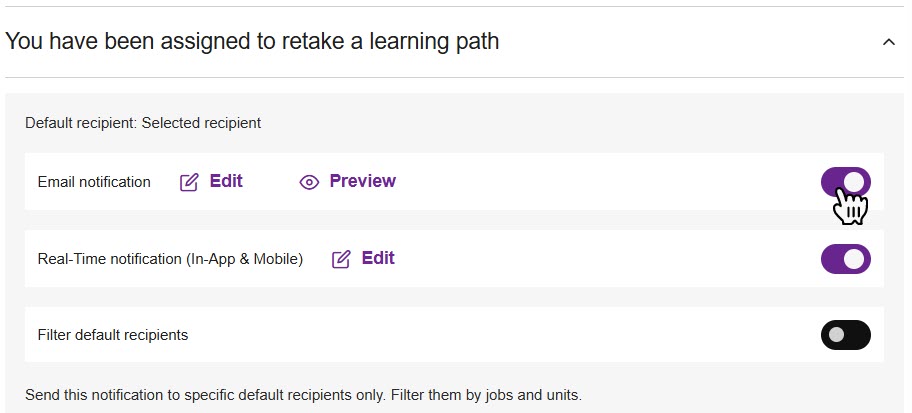Screen dimensions: 912x413
Task: Click the eye icon next to Preview
Action: (309, 182)
